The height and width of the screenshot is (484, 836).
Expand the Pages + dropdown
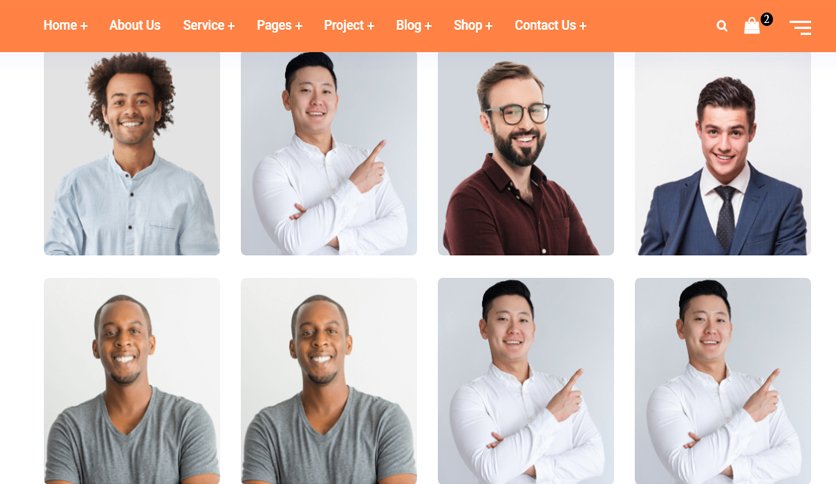279,26
